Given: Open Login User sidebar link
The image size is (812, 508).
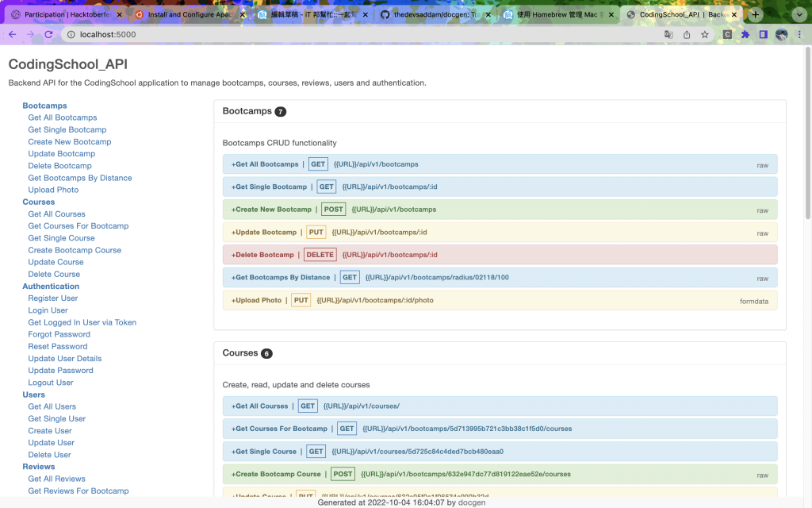Looking at the screenshot, I should point(48,310).
